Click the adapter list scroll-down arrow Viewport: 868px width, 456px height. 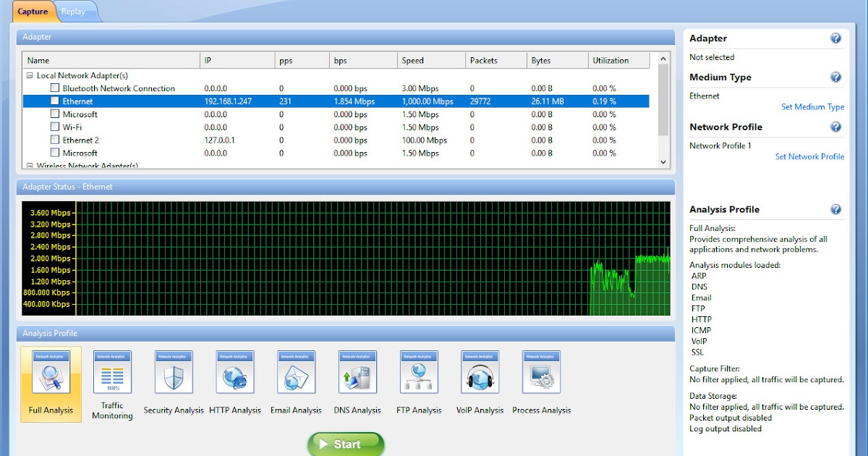coord(663,162)
